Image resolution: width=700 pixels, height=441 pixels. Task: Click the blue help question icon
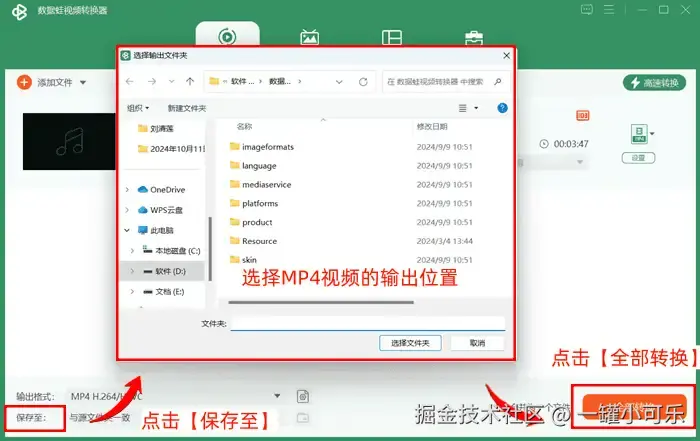click(x=502, y=108)
